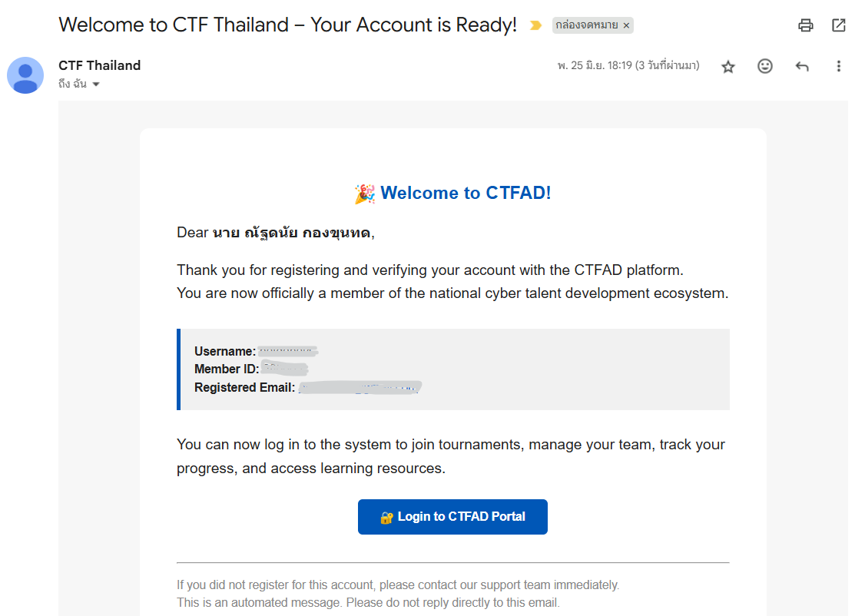Screen dimensions: 855x616
Task: Click the yellow importance marker arrow
Action: pyautogui.click(x=535, y=25)
